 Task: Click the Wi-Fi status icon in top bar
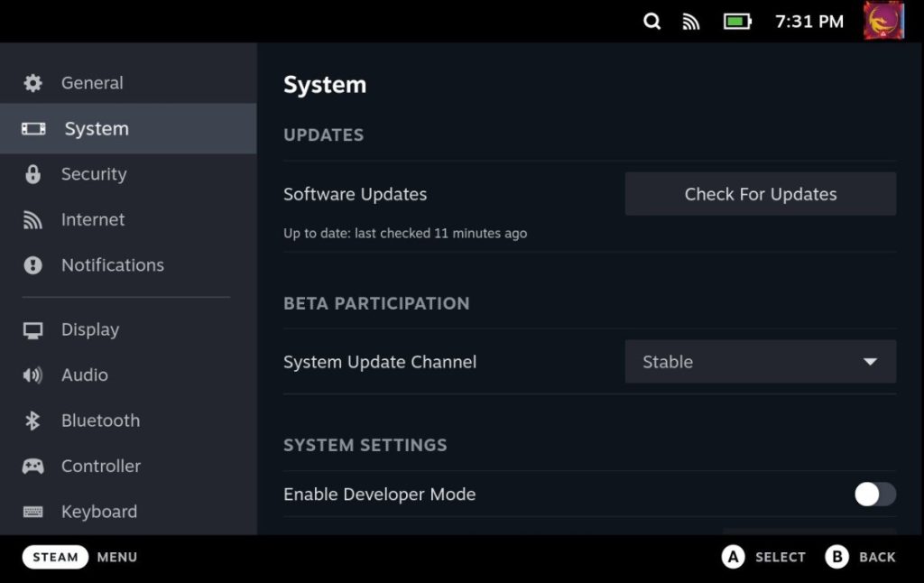690,22
